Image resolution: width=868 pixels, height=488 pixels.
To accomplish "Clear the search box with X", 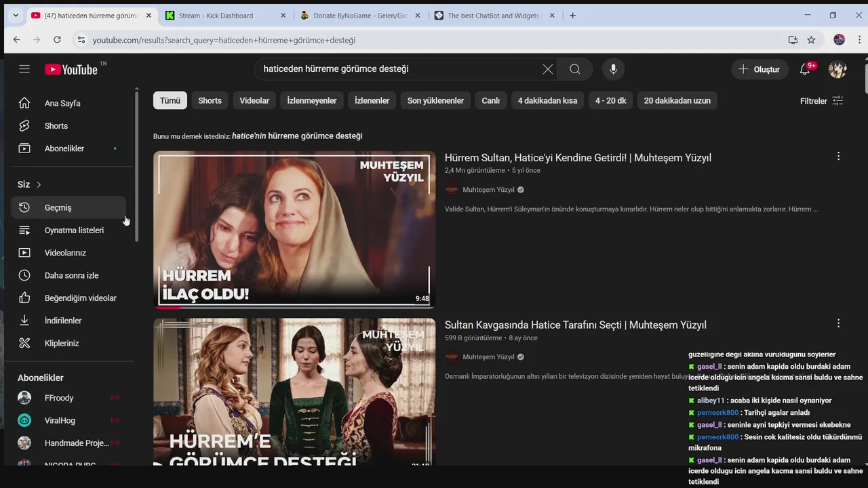I will pyautogui.click(x=548, y=69).
